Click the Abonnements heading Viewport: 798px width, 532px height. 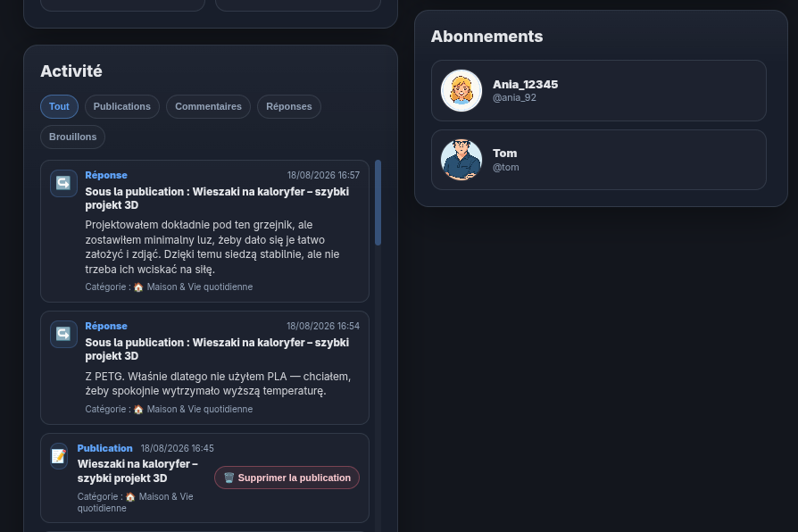[x=487, y=37]
